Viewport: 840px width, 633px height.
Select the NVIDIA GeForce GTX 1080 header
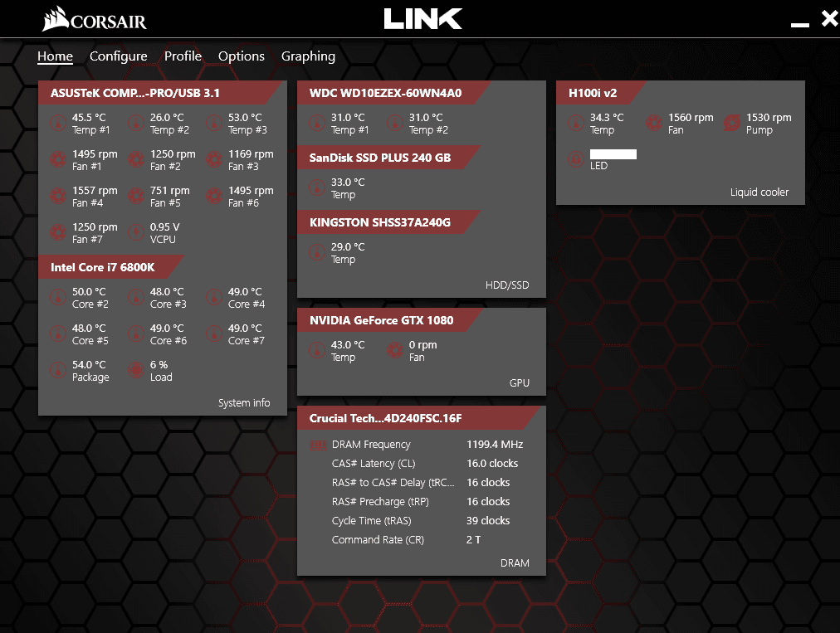(x=389, y=320)
